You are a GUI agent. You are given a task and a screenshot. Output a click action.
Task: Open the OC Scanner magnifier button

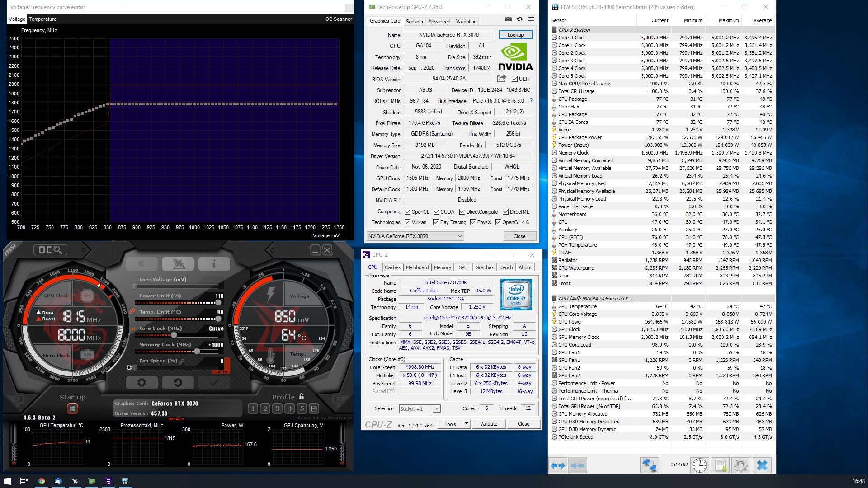(50, 250)
